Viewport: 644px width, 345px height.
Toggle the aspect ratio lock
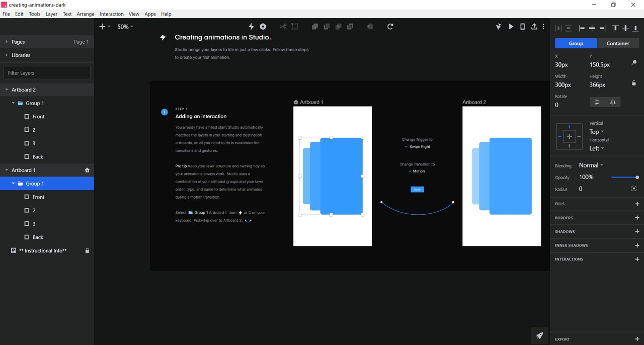coord(634,83)
